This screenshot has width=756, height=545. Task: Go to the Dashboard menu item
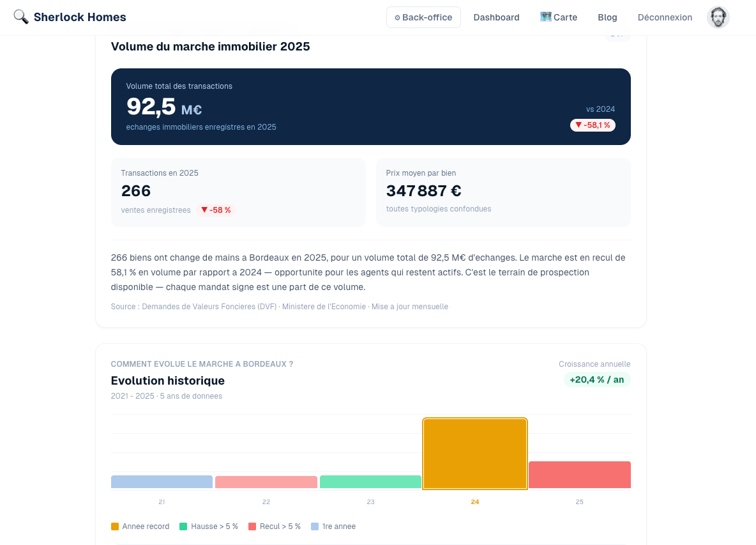496,17
